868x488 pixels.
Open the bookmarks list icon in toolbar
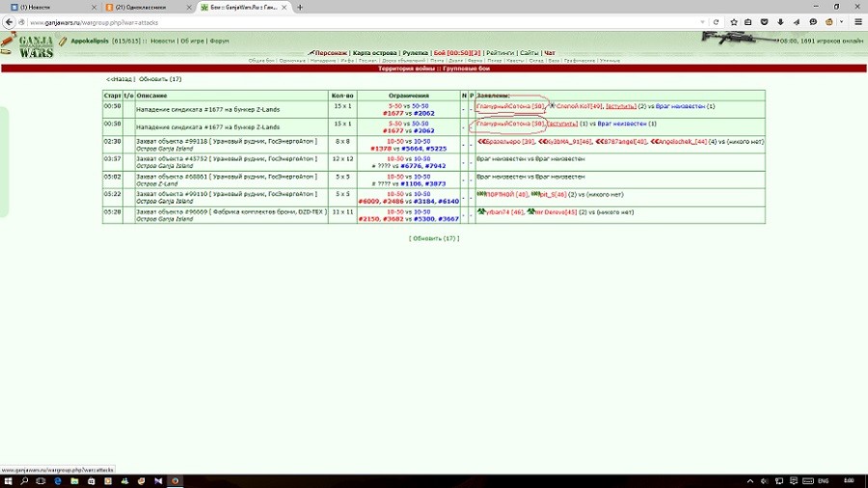point(747,22)
